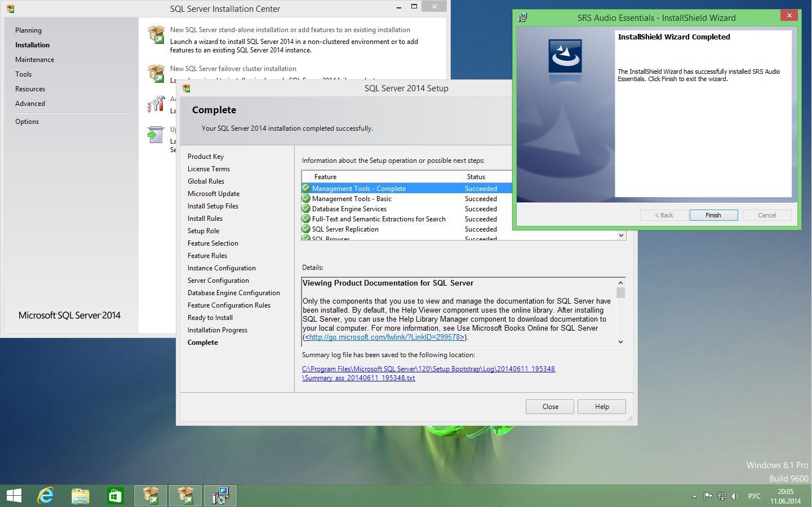Viewport: 812px width, 507px height.
Task: Open File Explorer from taskbar
Action: tap(81, 496)
